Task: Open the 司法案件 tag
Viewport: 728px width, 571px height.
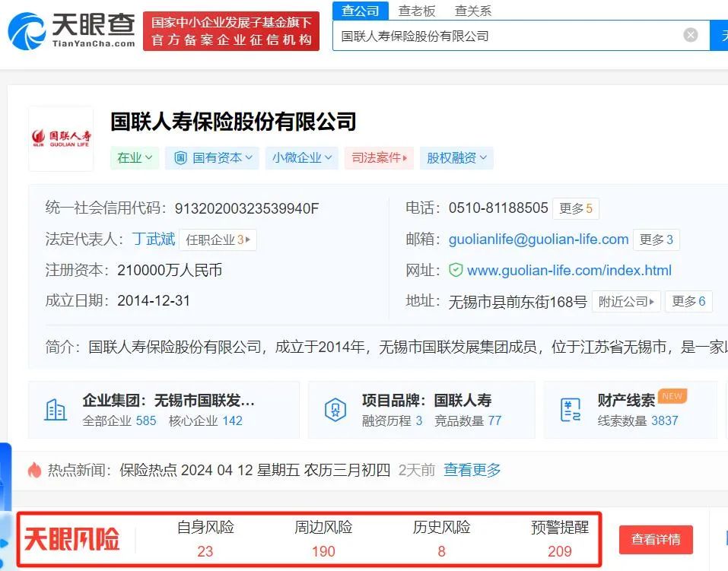Action: pos(379,158)
